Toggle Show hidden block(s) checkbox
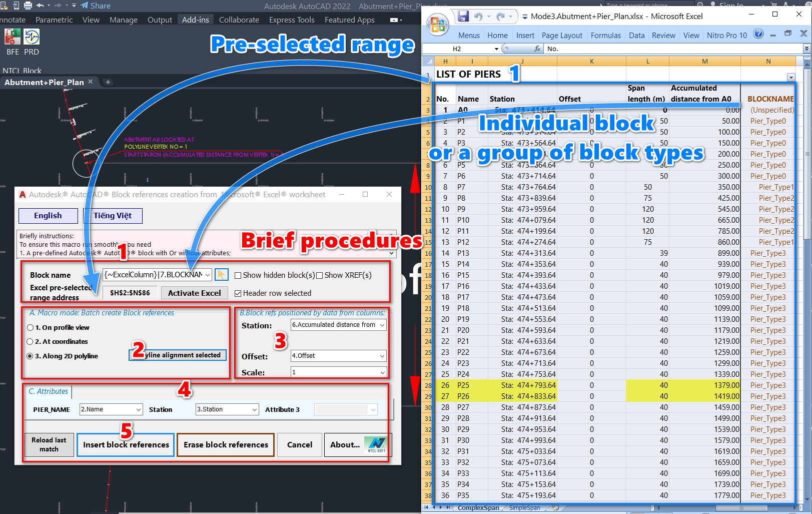The width and height of the screenshot is (812, 514). click(x=238, y=275)
